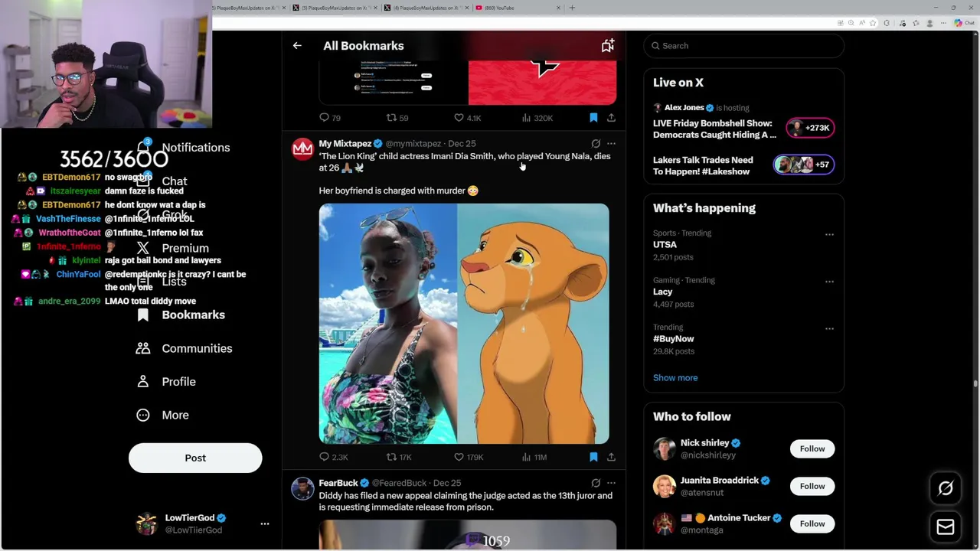
Task: Click the Post button
Action: [195, 458]
